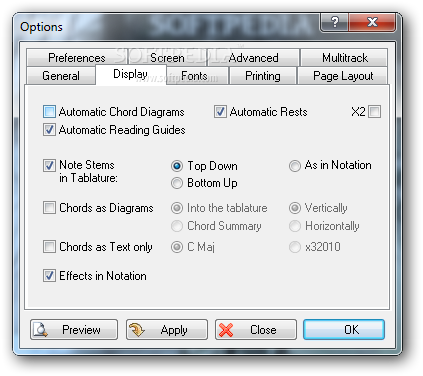Go to the Advanced tab

[253, 58]
